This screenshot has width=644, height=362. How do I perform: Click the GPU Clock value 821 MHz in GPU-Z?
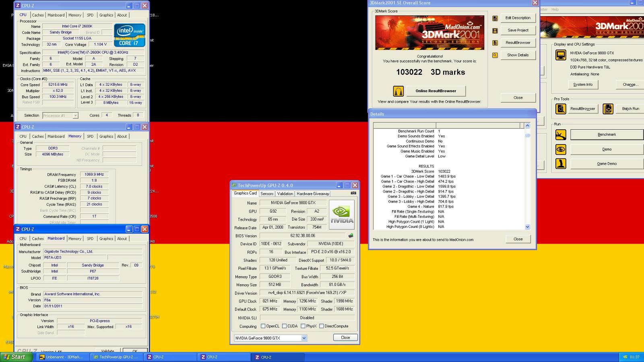tap(270, 301)
